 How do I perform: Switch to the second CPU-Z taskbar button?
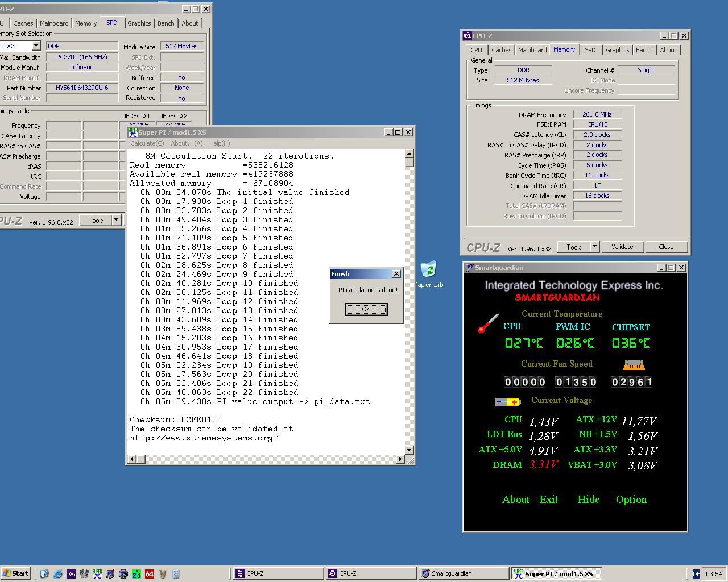point(371,574)
